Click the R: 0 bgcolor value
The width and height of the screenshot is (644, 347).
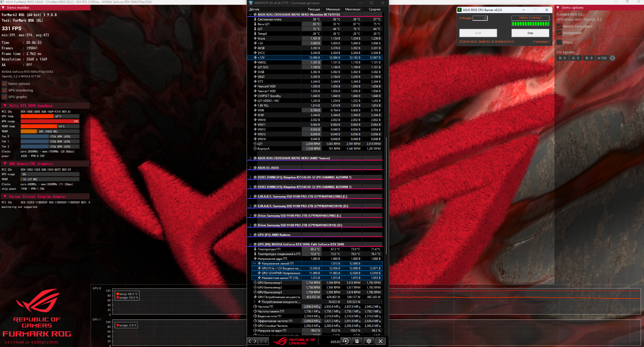pos(562,58)
